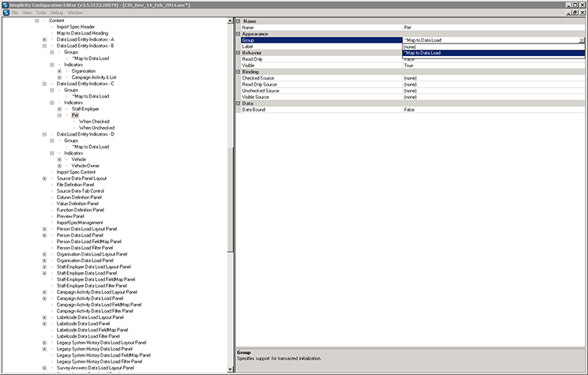Click the Visible Source property value
Screen dimensions: 588x375
coord(493,97)
